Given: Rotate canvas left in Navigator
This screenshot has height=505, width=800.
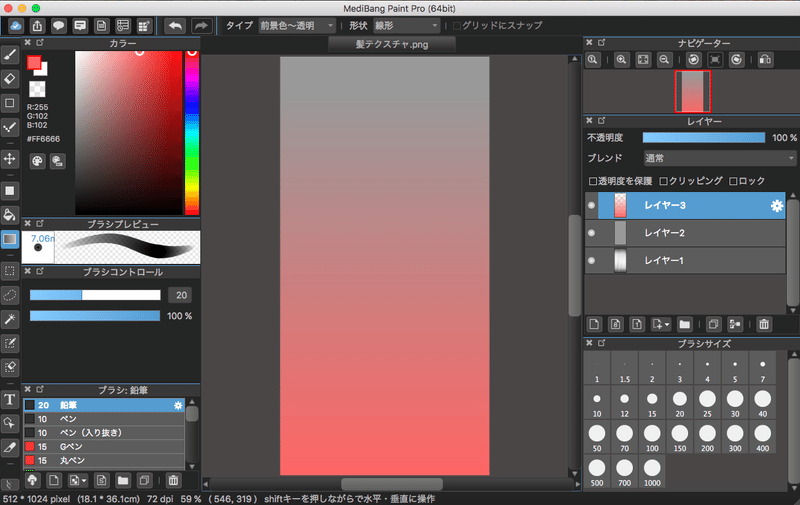Looking at the screenshot, I should (x=693, y=60).
